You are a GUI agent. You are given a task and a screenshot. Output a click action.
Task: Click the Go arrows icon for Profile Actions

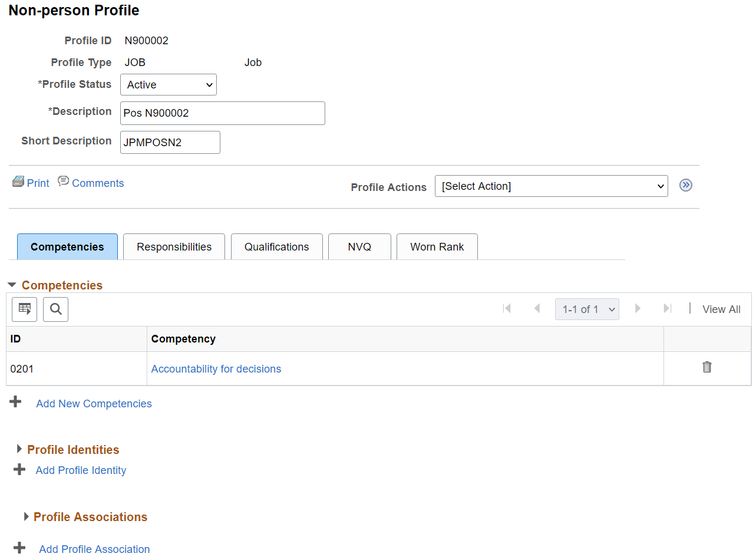tap(685, 185)
